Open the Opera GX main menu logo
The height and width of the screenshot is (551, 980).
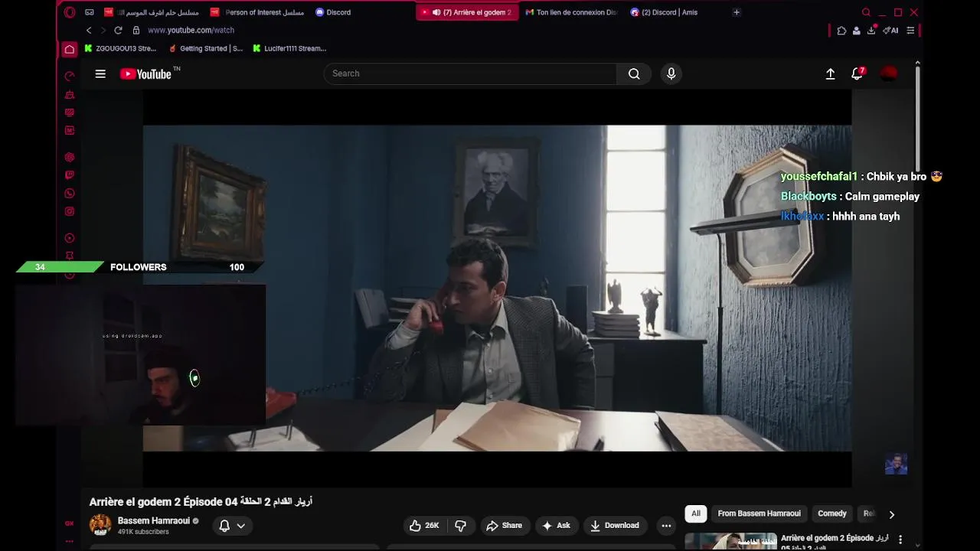tap(70, 12)
